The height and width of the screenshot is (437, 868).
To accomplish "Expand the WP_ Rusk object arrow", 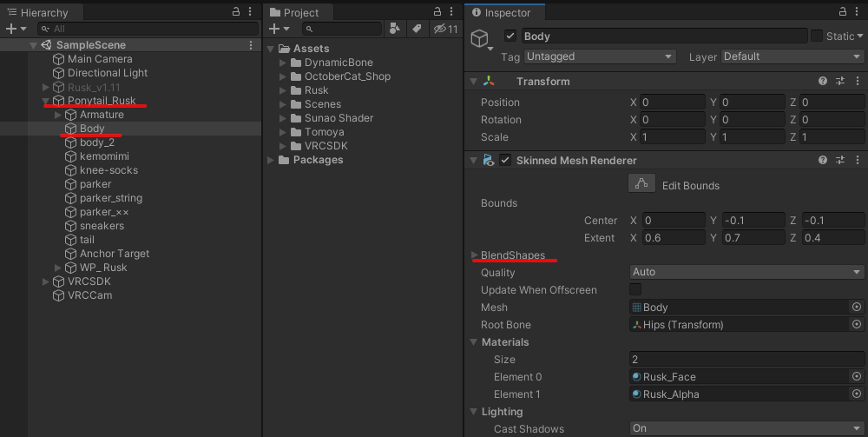I will (x=58, y=268).
